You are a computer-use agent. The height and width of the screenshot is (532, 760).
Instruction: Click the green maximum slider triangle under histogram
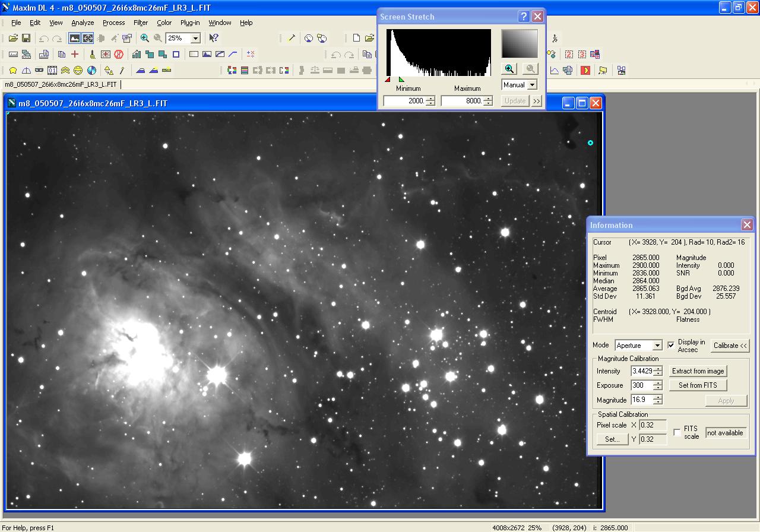tap(402, 80)
